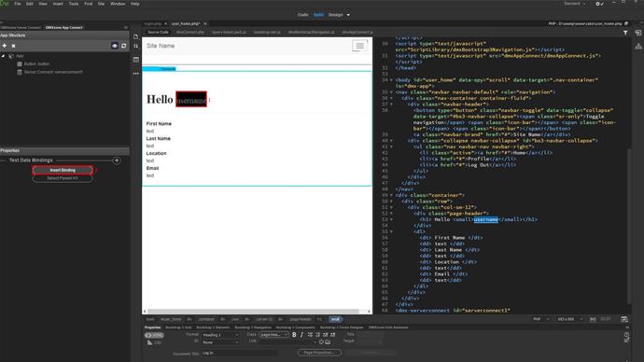The width and height of the screenshot is (644, 362).
Task: Open the View menu
Action: 43,4
